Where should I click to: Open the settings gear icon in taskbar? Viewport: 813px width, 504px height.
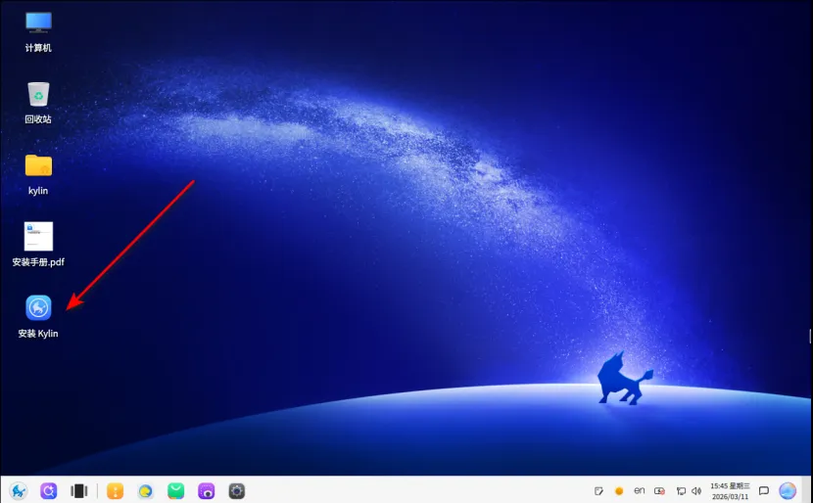coord(236,490)
